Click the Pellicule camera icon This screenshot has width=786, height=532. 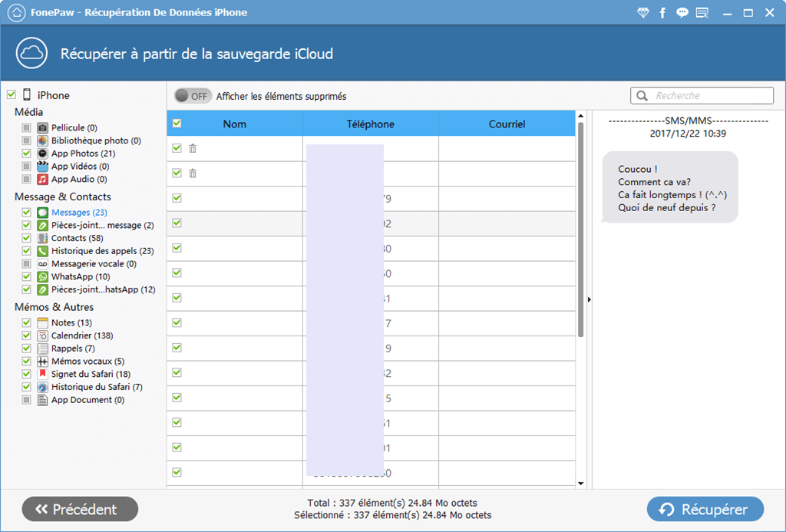coord(43,127)
